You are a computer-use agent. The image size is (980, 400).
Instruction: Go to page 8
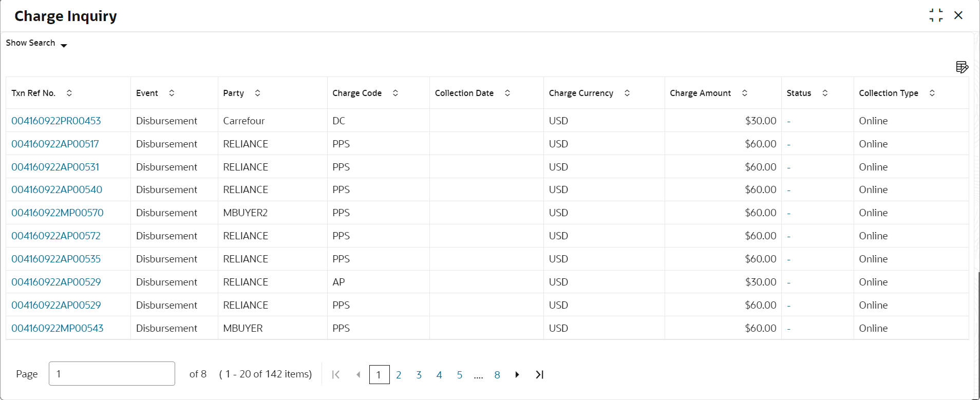point(497,375)
